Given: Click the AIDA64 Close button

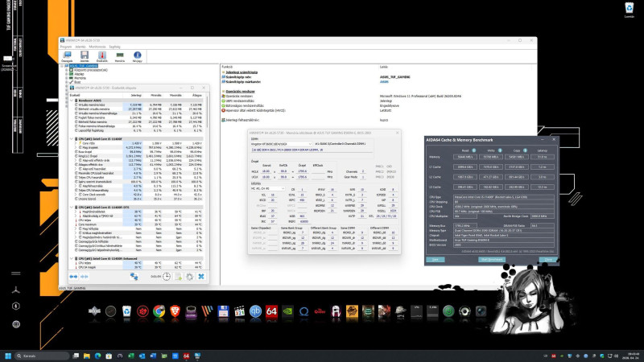Looking at the screenshot, I should [548, 259].
